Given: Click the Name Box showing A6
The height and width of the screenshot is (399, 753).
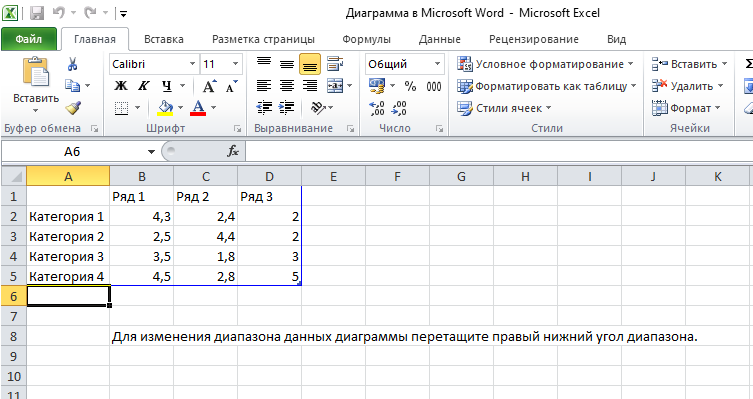Looking at the screenshot, I should coord(72,152).
